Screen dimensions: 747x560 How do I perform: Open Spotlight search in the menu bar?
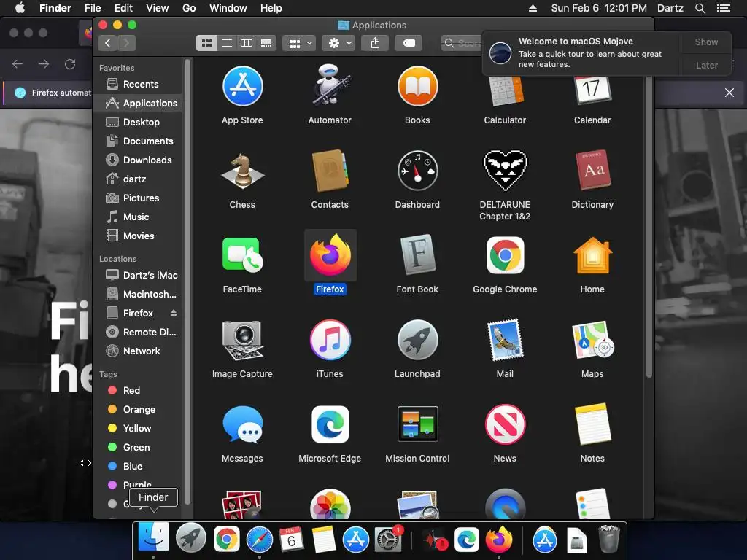point(700,8)
